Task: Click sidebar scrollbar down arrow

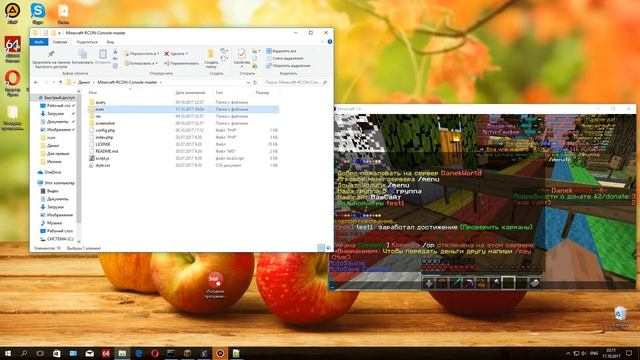Action: (79, 241)
